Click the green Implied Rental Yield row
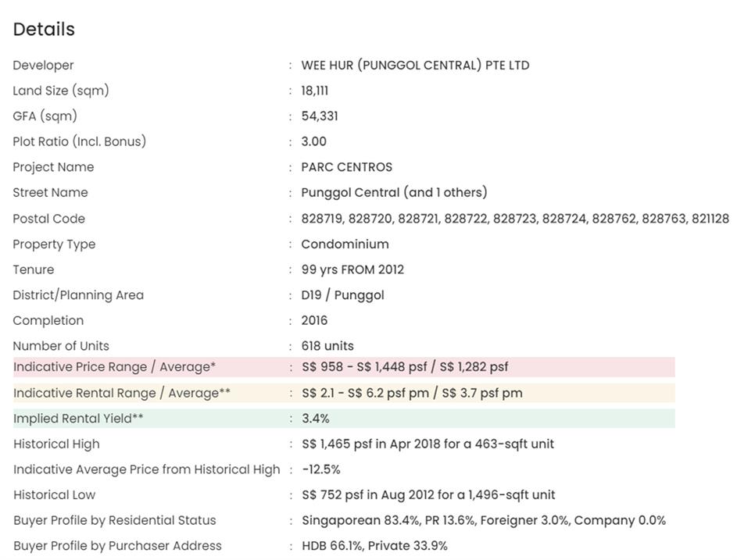The width and height of the screenshot is (737, 560). pyautogui.click(x=344, y=419)
